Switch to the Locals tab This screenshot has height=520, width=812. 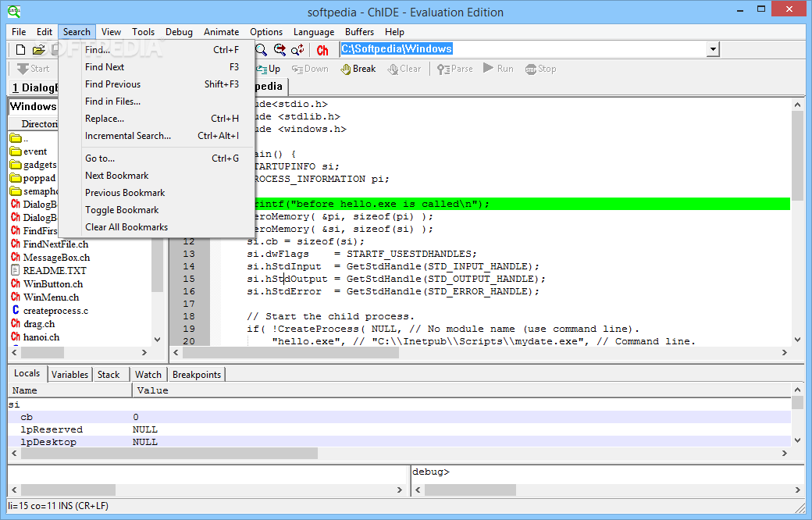click(x=27, y=373)
